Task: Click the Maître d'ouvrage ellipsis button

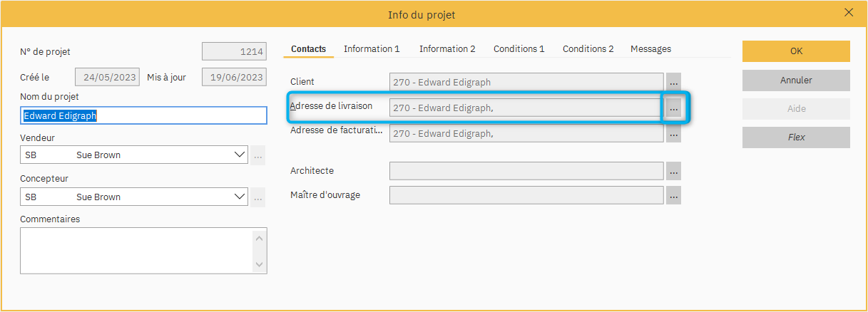Action: (x=673, y=195)
